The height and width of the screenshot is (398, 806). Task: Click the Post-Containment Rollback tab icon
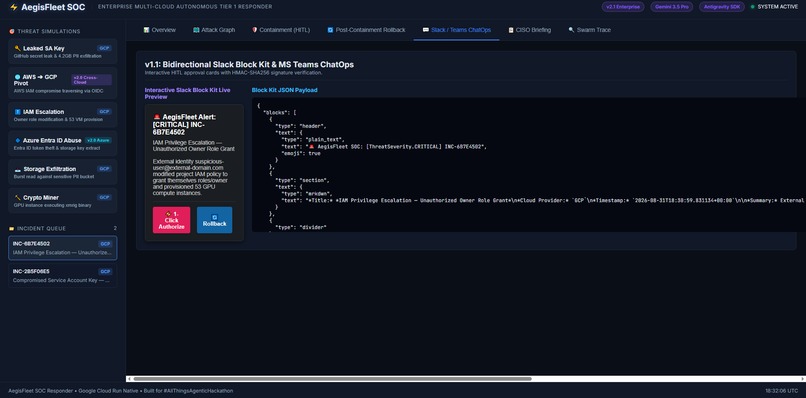click(331, 30)
